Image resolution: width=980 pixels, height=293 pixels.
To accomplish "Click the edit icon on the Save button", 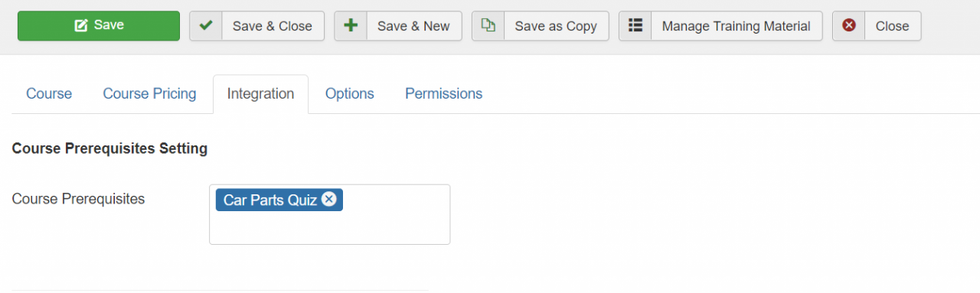I will [x=81, y=25].
